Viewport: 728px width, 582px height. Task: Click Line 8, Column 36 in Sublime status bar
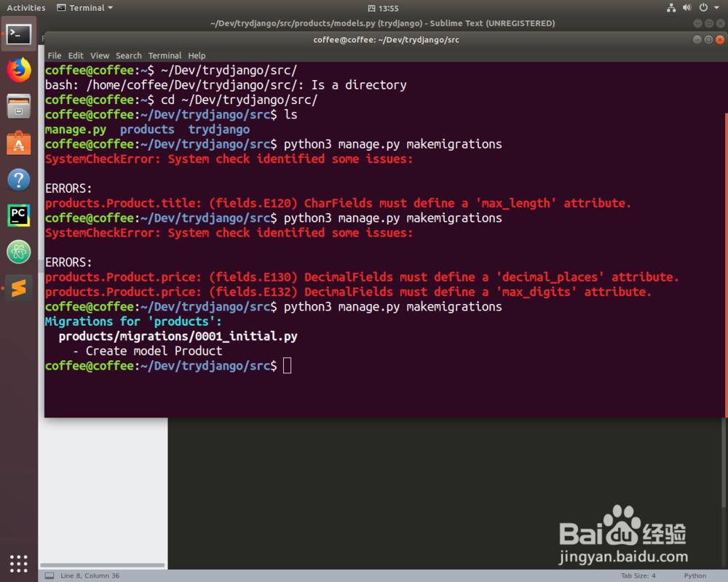point(90,575)
